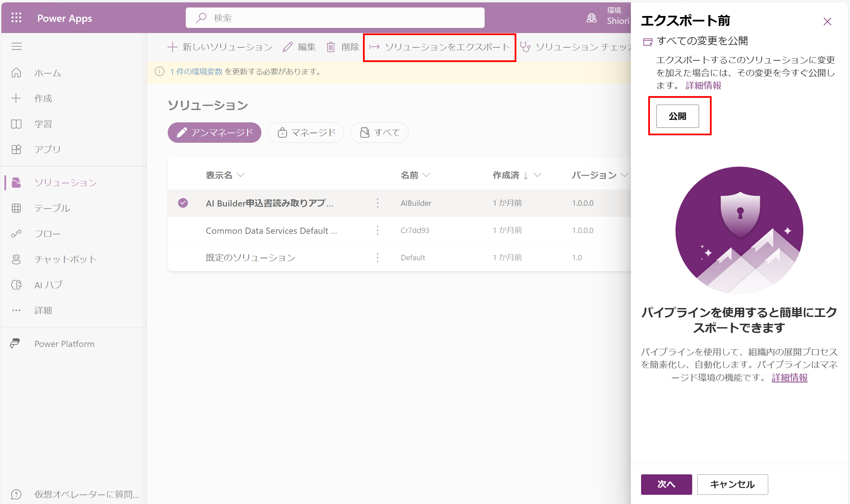Select the アンマネージド filter pill
Viewport: 850px width, 504px height.
[x=214, y=132]
